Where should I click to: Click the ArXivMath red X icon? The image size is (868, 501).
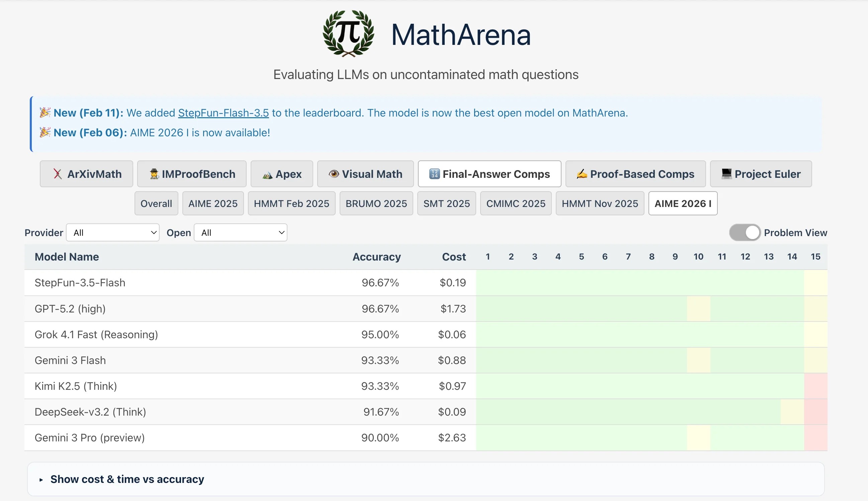(58, 174)
